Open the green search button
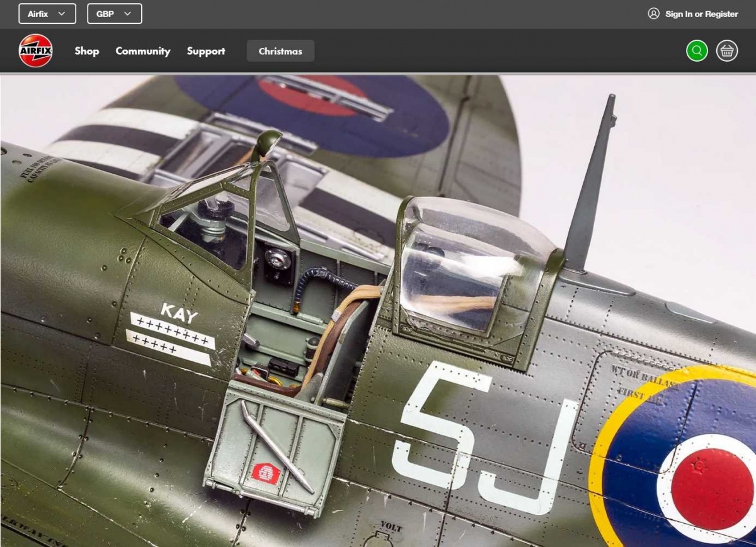Image resolution: width=756 pixels, height=547 pixels. click(x=697, y=51)
